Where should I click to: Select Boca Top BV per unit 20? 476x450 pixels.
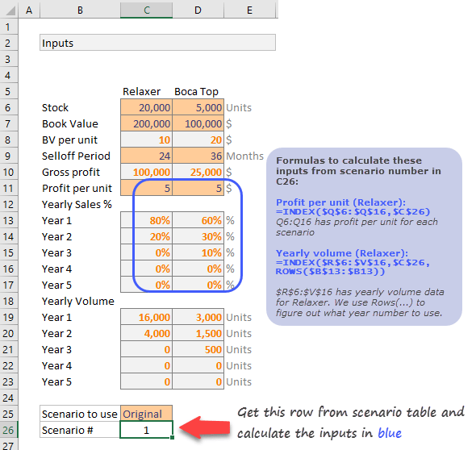pyautogui.click(x=198, y=140)
